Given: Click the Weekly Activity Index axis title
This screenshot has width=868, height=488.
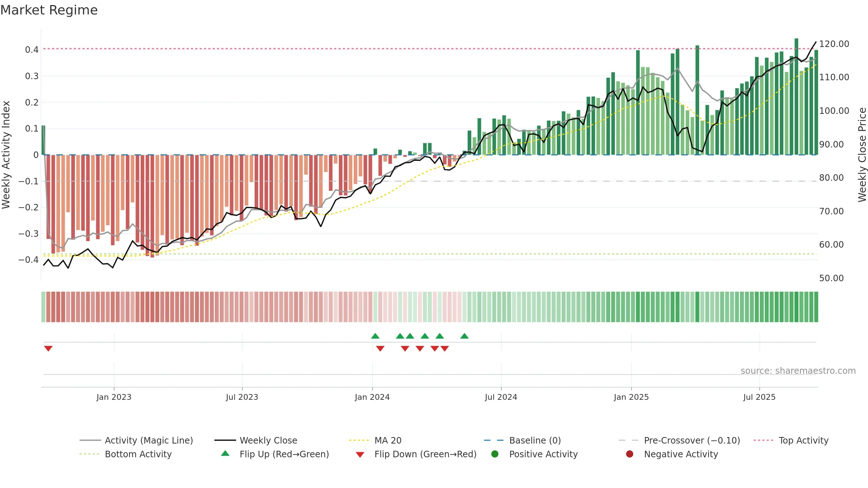Looking at the screenshot, I should pos(6,155).
